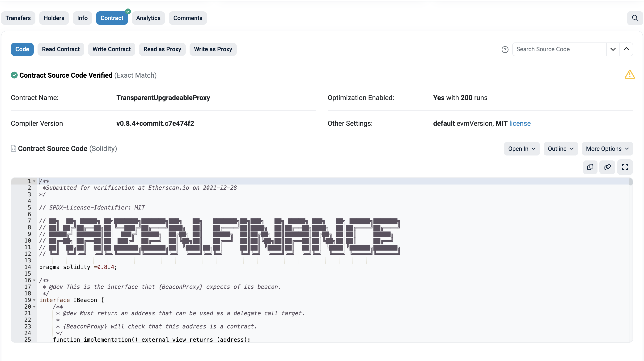Viewport: 644px width, 361px height.
Task: Jump to next search match arrow
Action: point(613,49)
